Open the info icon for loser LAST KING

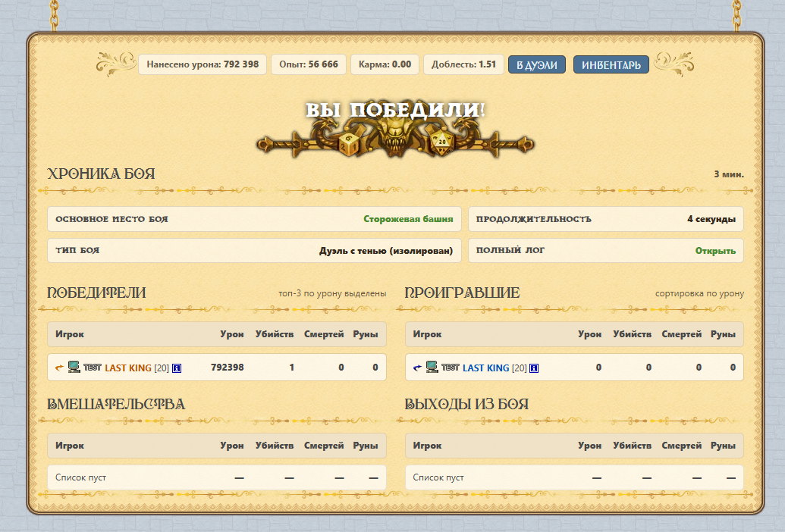point(534,368)
